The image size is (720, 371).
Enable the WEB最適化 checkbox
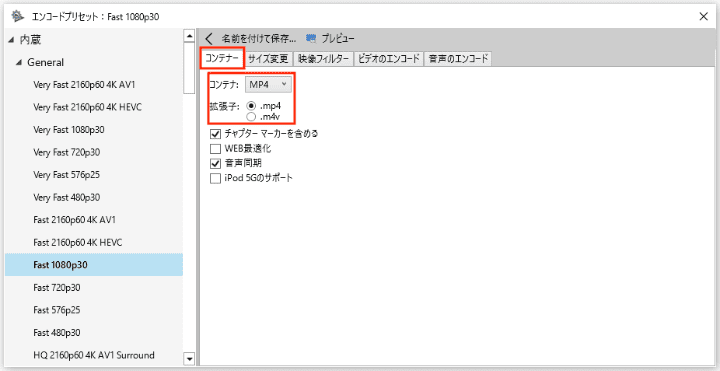click(215, 149)
